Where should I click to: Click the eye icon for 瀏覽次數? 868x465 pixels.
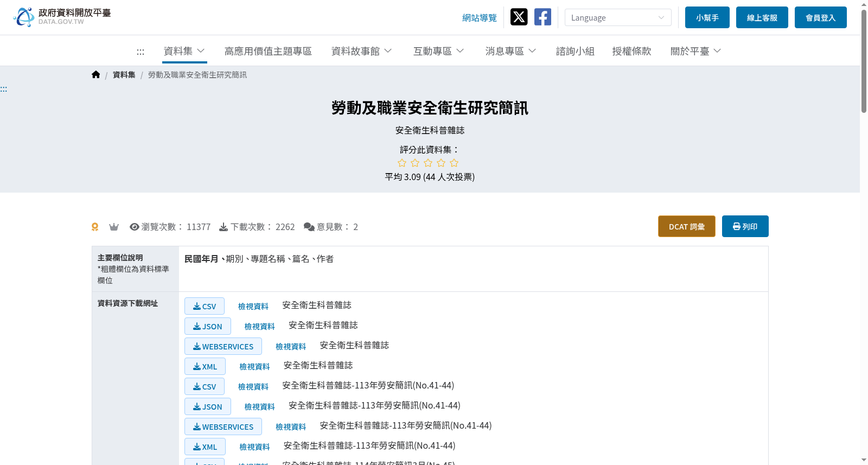[x=135, y=227]
